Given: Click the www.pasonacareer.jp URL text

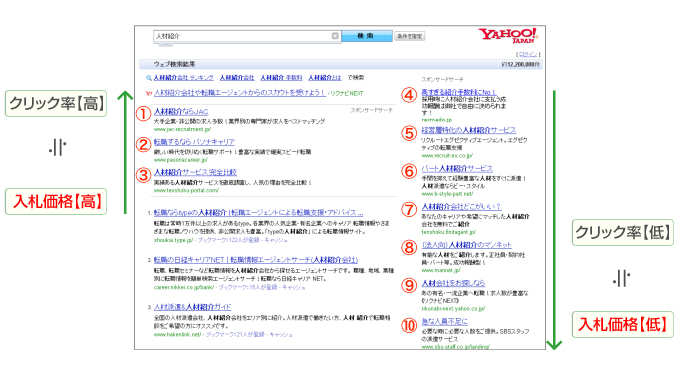Looking at the screenshot, I should (180, 160).
